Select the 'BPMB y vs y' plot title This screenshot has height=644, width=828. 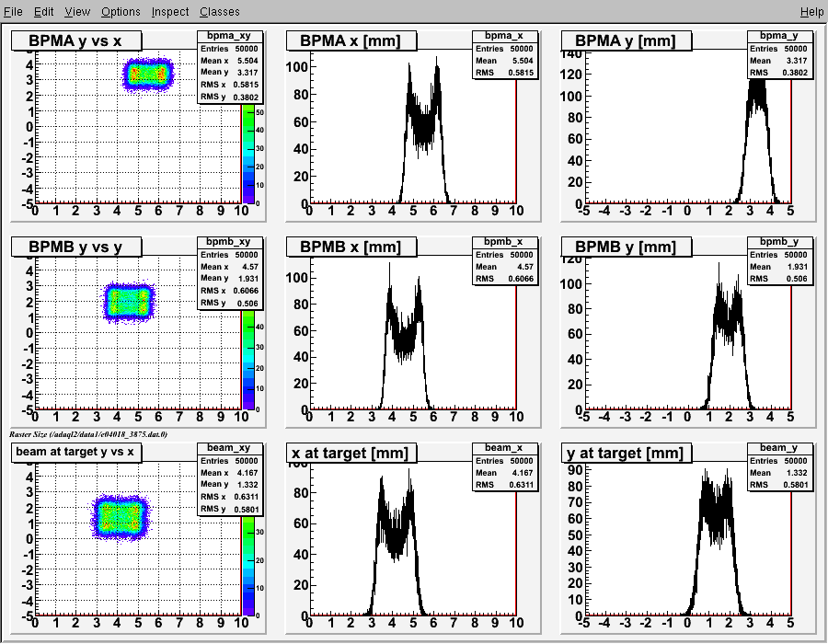[x=76, y=247]
